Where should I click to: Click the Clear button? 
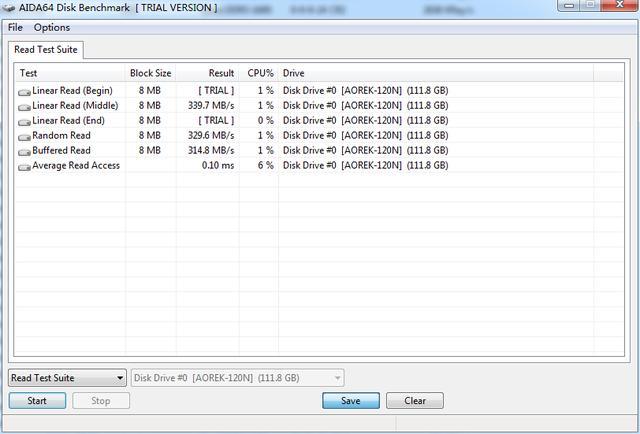pyautogui.click(x=414, y=401)
